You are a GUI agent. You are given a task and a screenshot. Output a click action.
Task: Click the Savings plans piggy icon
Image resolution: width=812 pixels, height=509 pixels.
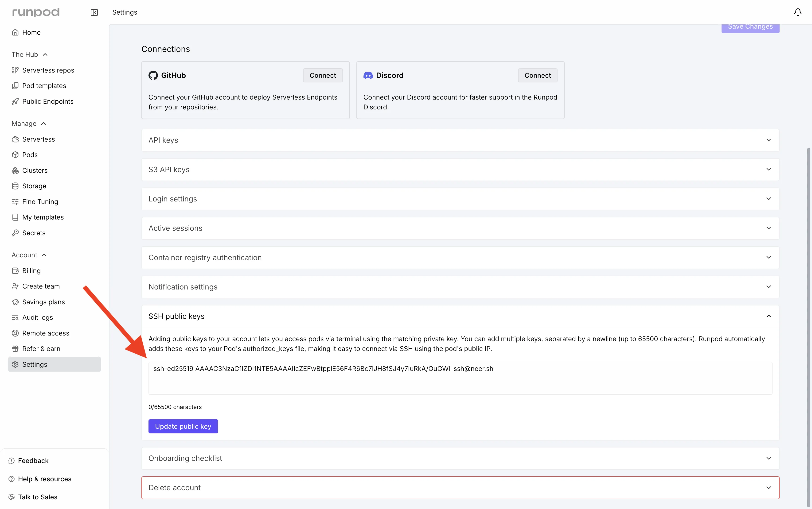click(15, 302)
